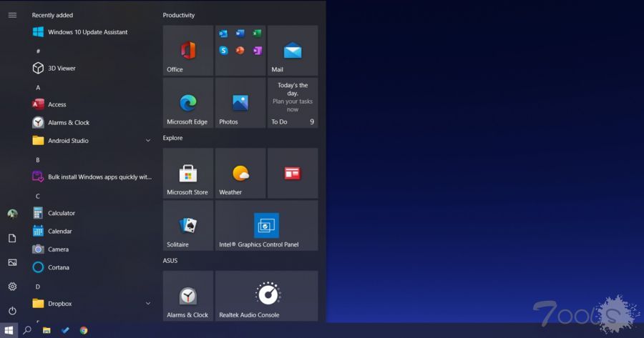The width and height of the screenshot is (644, 338).
Task: Open Realtek Audio Console tile
Action: (x=266, y=295)
